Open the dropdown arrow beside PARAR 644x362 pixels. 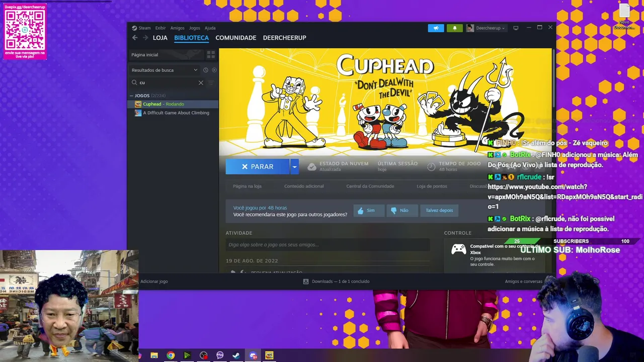tap(294, 166)
